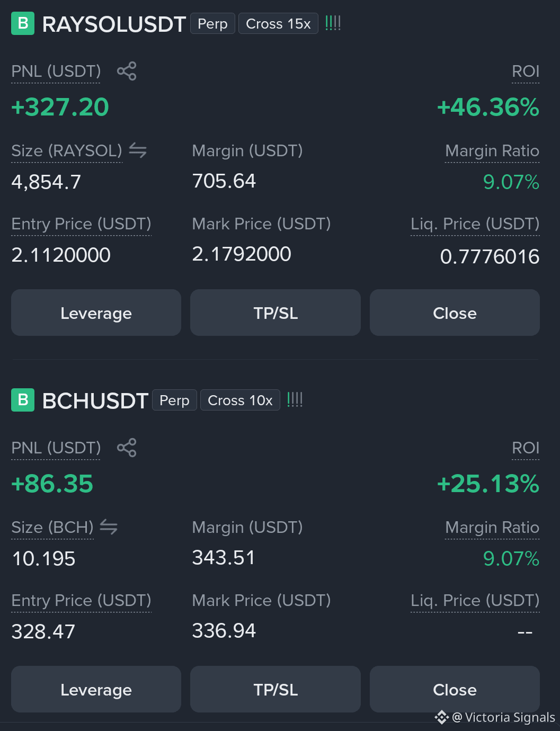Image resolution: width=560 pixels, height=731 pixels.
Task: Swap BCH size unit with arrows icon
Action: coord(109,527)
